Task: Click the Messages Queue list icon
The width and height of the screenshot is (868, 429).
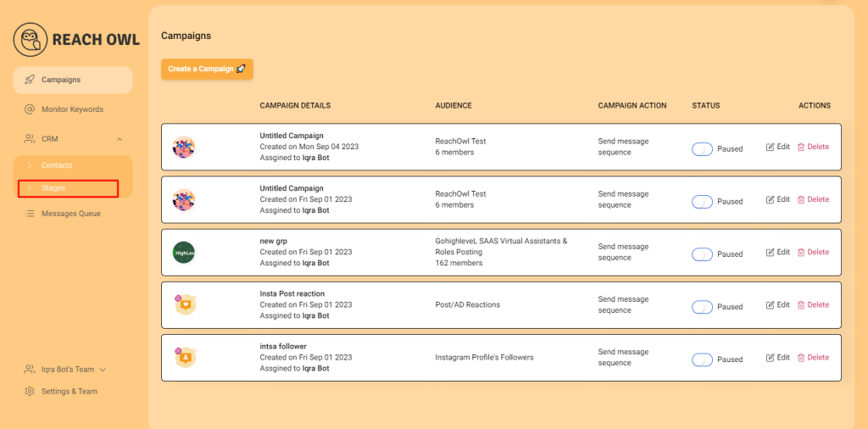Action: (x=30, y=213)
